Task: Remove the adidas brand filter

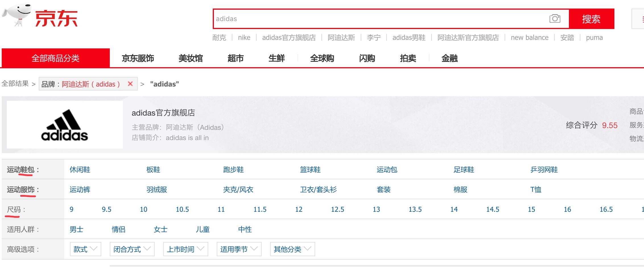Action: click(x=130, y=84)
